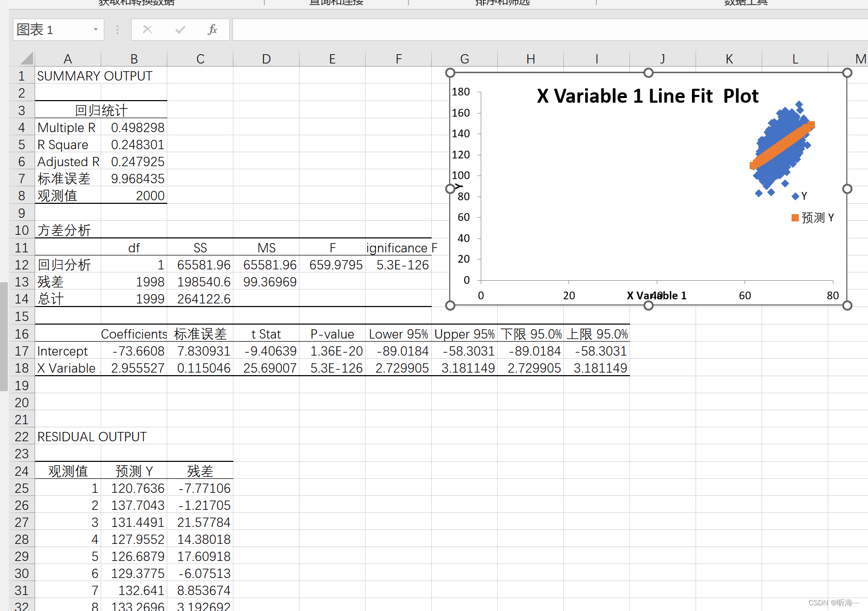868x611 pixels.
Task: Click the chart title X Variable 1 Line Fit Plot
Action: (x=648, y=96)
